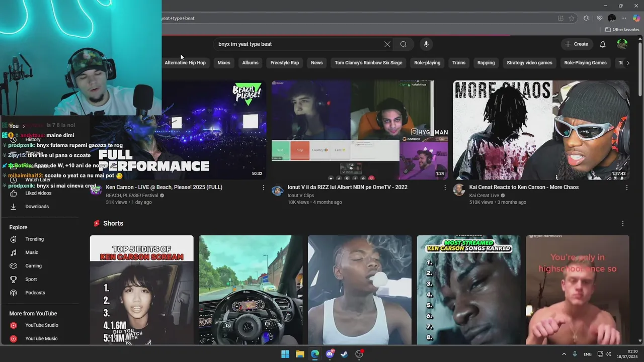Select the Albums filter chip
The height and width of the screenshot is (362, 644).
coord(250,63)
